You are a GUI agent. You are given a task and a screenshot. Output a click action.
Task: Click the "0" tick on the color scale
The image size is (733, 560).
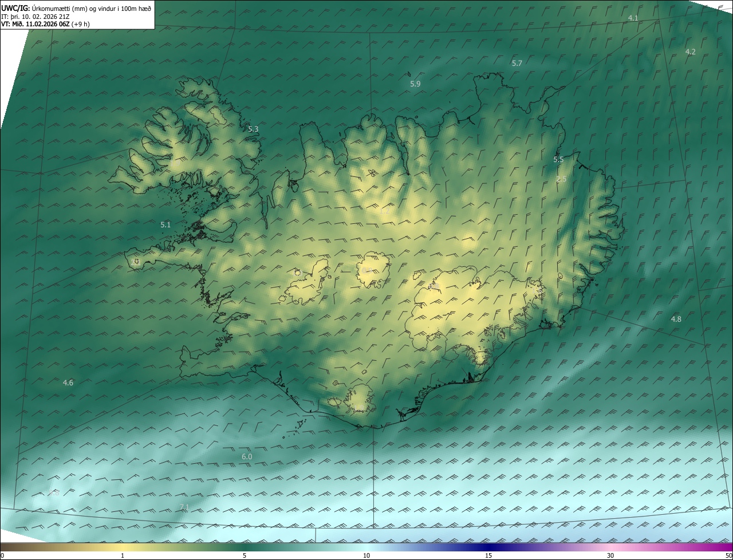pyautogui.click(x=2, y=556)
